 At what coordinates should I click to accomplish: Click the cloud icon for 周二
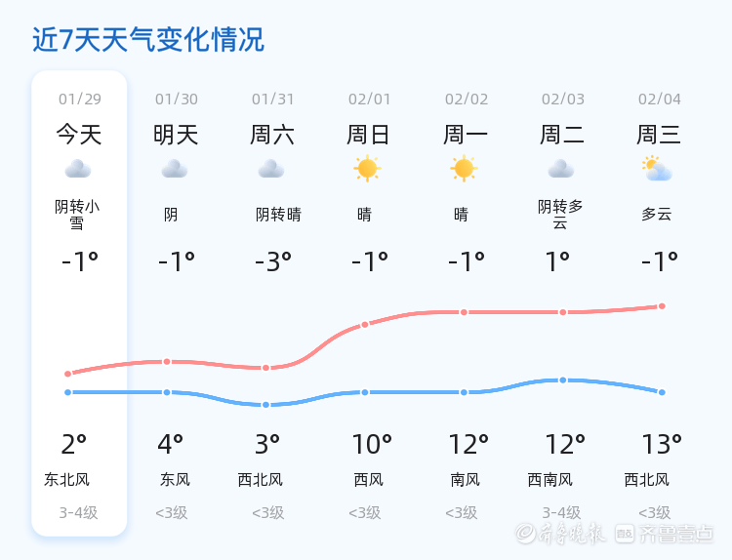pyautogui.click(x=561, y=170)
